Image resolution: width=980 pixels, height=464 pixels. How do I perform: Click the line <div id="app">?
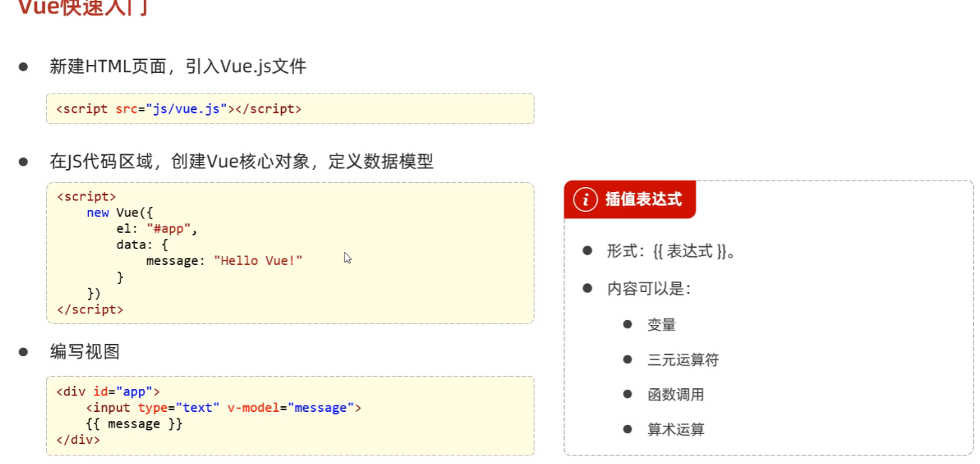click(x=108, y=391)
